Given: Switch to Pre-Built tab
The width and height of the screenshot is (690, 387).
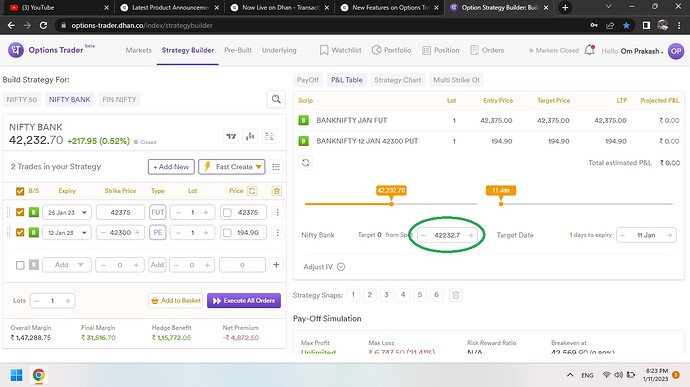Looking at the screenshot, I should point(238,50).
